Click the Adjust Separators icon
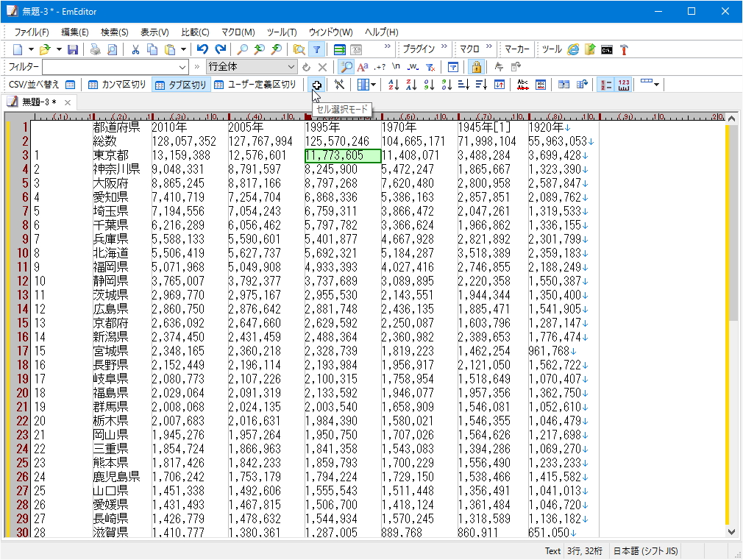The width and height of the screenshot is (743, 560). coord(339,85)
